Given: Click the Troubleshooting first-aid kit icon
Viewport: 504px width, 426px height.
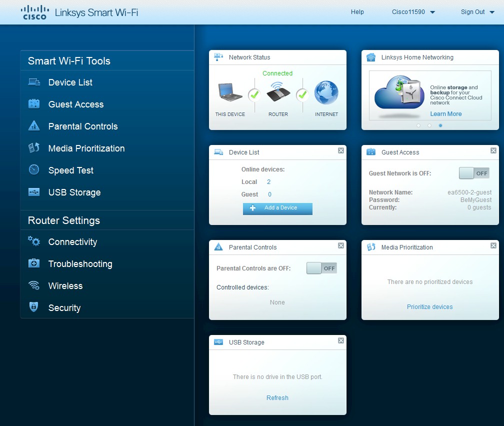Looking at the screenshot, I should pos(34,263).
